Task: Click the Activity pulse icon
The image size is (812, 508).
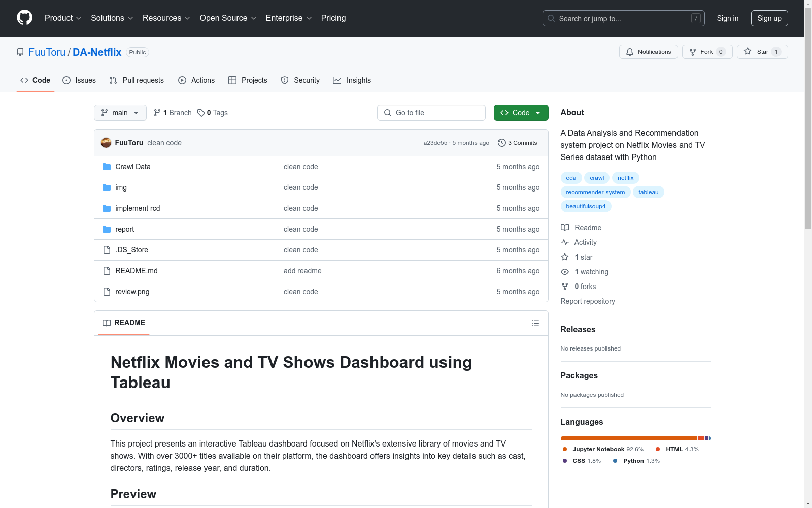Action: tap(565, 242)
